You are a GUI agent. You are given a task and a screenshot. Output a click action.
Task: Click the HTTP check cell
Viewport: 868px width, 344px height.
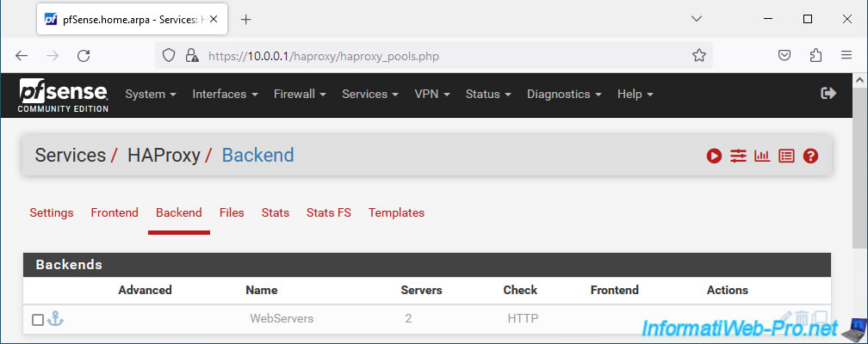[523, 318]
